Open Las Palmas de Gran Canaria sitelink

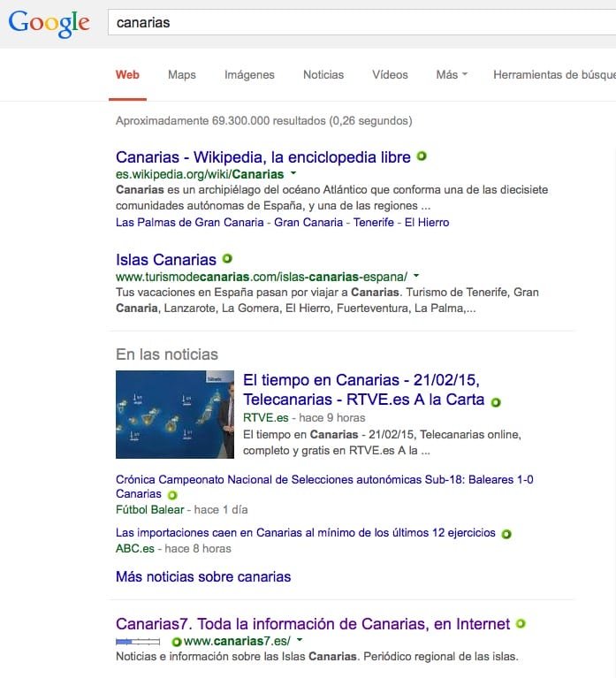coord(190,222)
